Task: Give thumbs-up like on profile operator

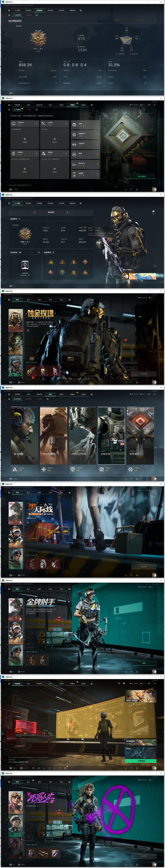Action: [153, 211]
